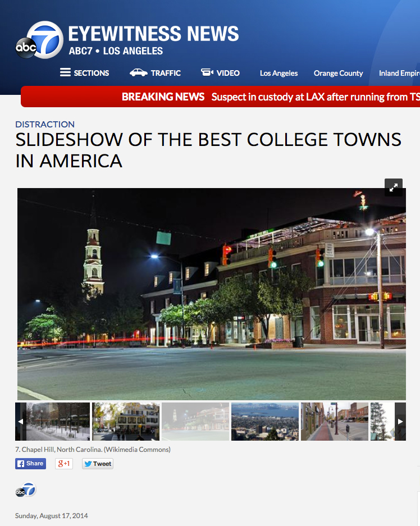Select the partly hidden tree thumbnail

click(382, 422)
